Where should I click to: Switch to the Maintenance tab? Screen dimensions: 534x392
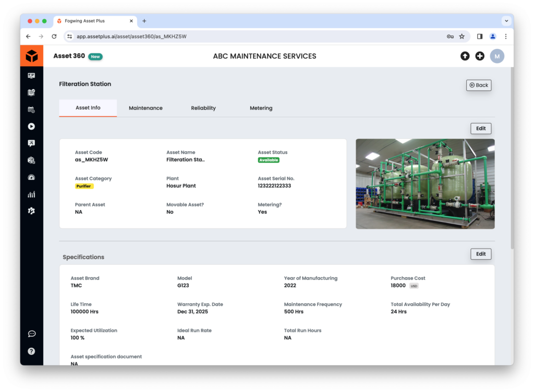point(145,108)
